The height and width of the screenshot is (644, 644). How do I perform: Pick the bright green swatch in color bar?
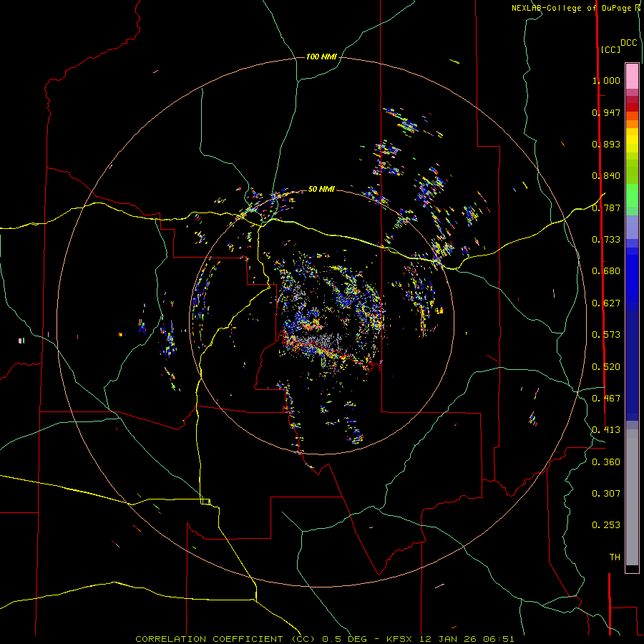point(632,195)
